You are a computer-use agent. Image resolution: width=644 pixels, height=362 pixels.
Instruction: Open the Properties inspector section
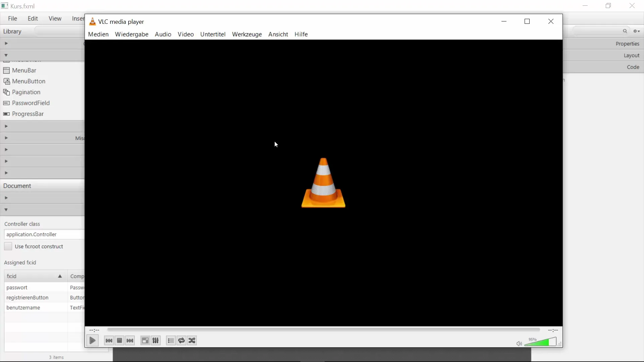click(603, 44)
